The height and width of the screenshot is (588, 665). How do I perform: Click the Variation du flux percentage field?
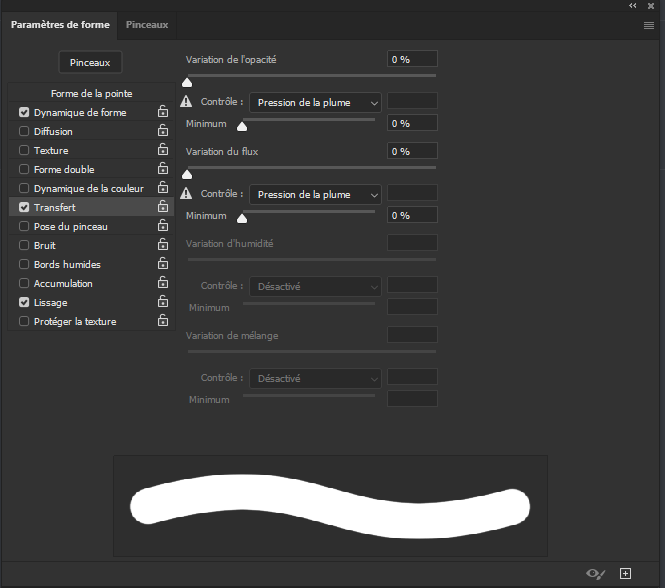(x=412, y=151)
